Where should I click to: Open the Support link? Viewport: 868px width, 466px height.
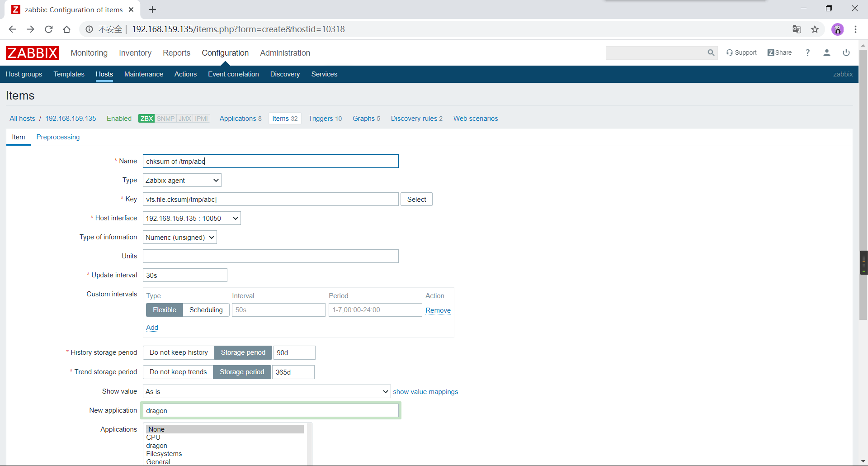click(741, 53)
